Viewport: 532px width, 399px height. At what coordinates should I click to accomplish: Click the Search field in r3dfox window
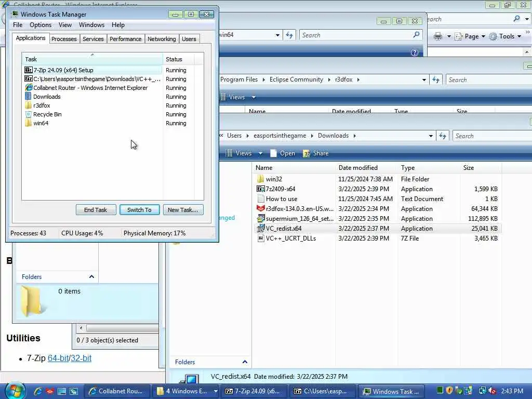pos(489,80)
